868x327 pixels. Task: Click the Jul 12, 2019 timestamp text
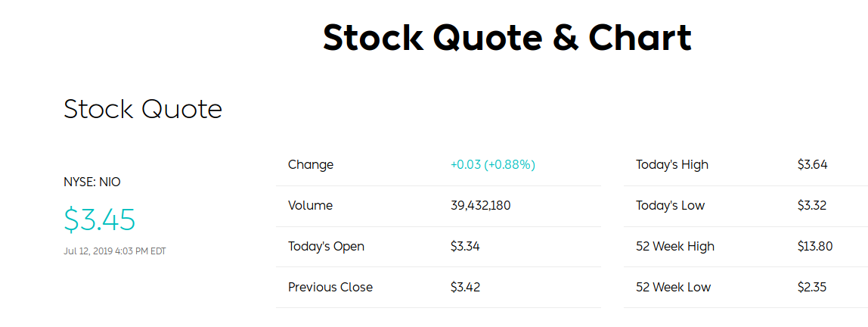114,251
